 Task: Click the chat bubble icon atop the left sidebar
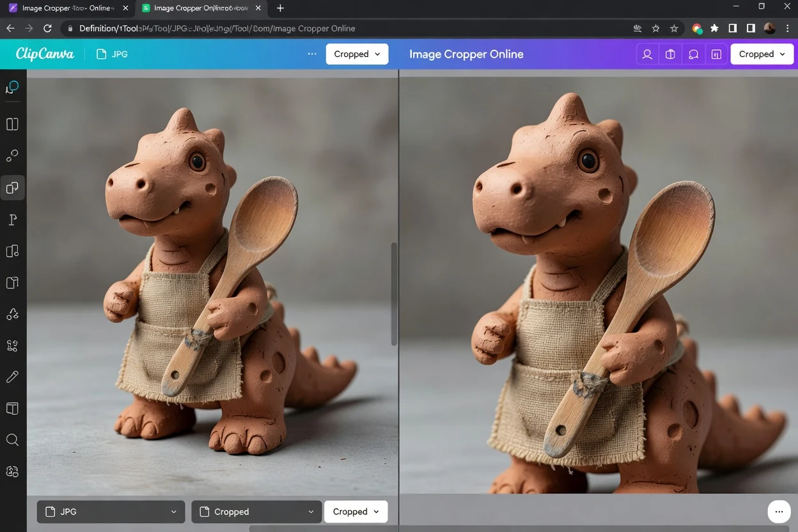[12, 88]
